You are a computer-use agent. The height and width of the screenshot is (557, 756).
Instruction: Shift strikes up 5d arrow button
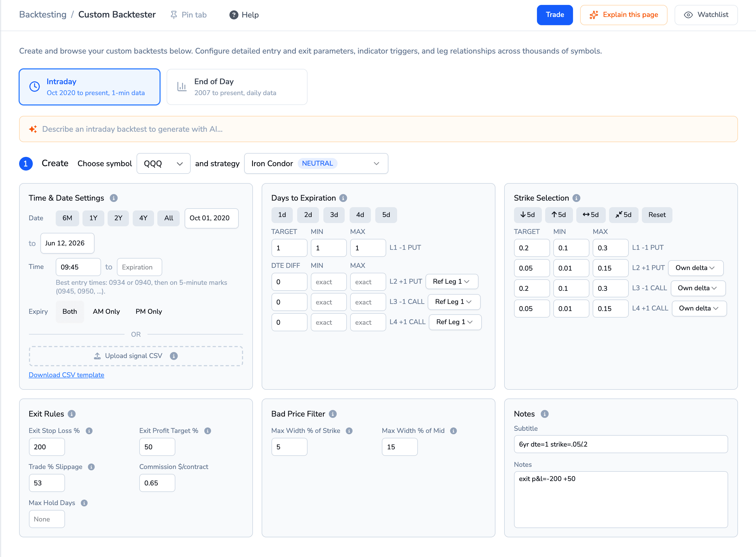pos(559,215)
